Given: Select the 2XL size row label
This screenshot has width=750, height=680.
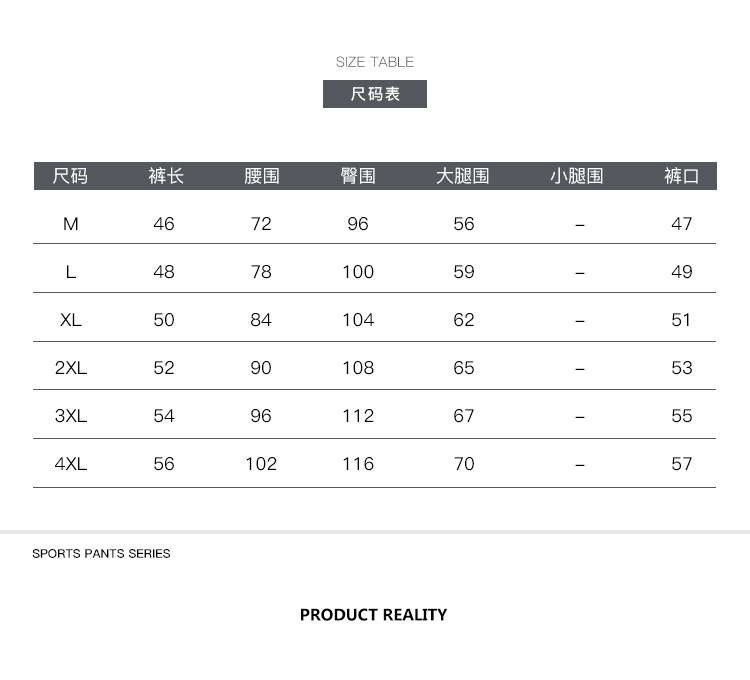Looking at the screenshot, I should (71, 368).
